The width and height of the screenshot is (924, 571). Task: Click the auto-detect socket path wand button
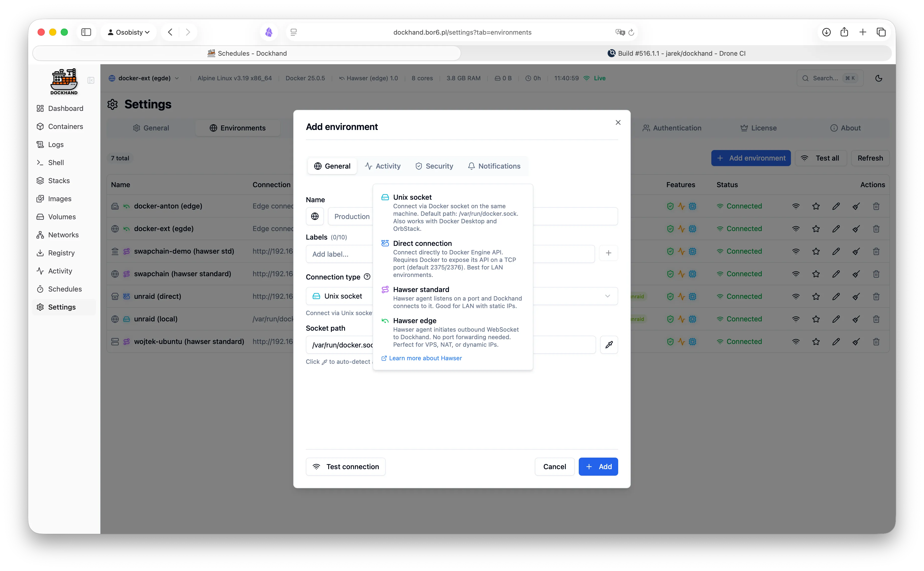coord(609,345)
